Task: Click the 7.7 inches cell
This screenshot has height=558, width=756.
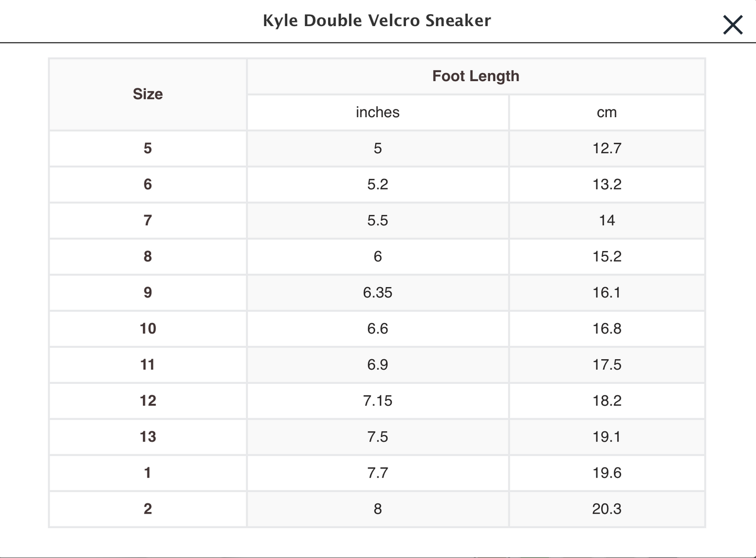Action: click(377, 473)
